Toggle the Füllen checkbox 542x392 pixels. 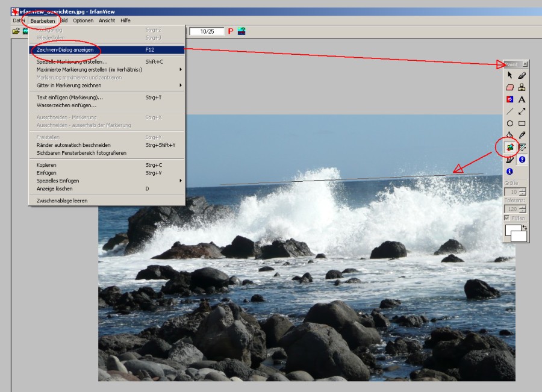click(506, 218)
